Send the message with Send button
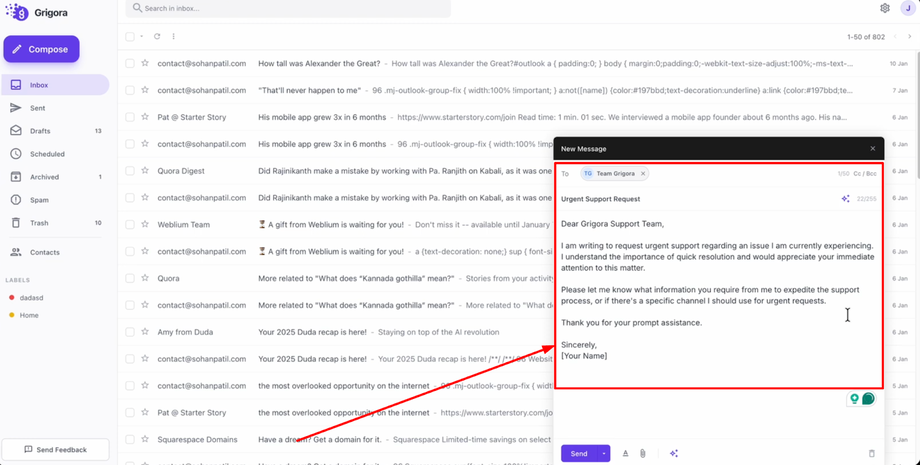 (579, 453)
